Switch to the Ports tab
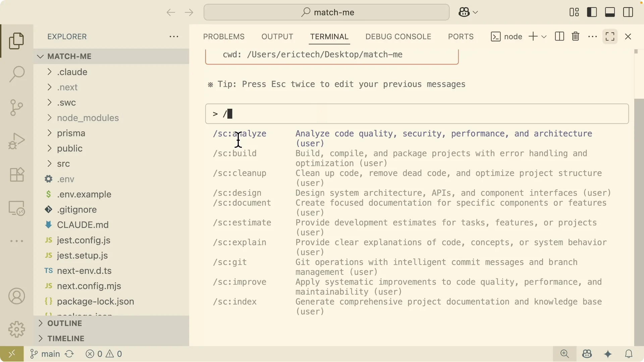This screenshot has width=644, height=362. pyautogui.click(x=461, y=37)
